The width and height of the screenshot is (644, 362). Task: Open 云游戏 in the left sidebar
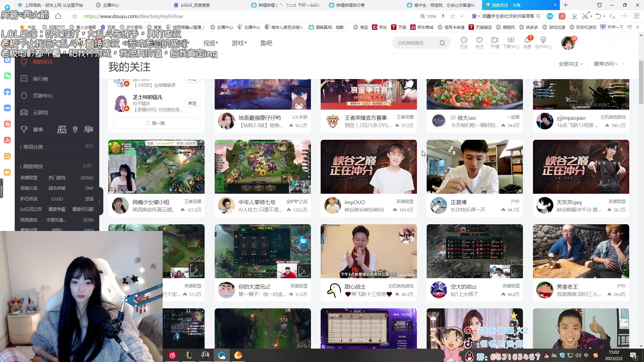point(40,112)
